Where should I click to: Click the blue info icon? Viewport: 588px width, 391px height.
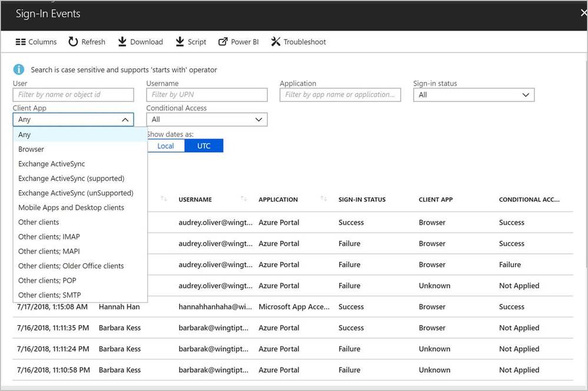tap(19, 69)
